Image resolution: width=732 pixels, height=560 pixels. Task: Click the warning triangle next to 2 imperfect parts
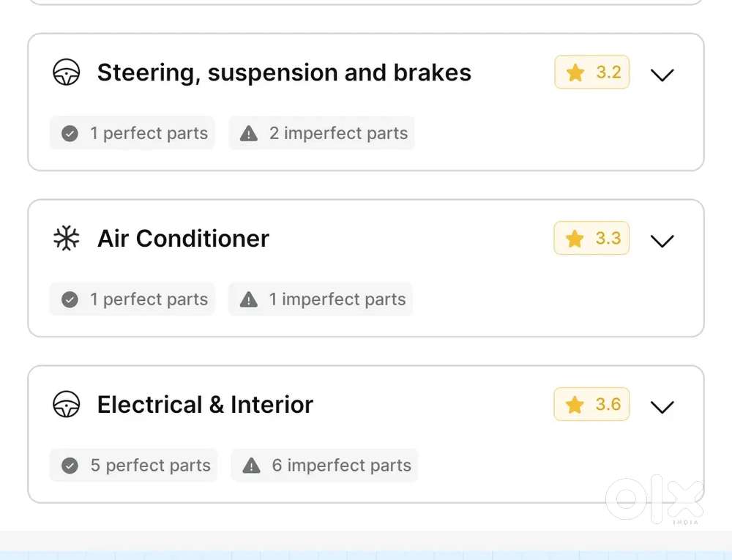pyautogui.click(x=249, y=133)
